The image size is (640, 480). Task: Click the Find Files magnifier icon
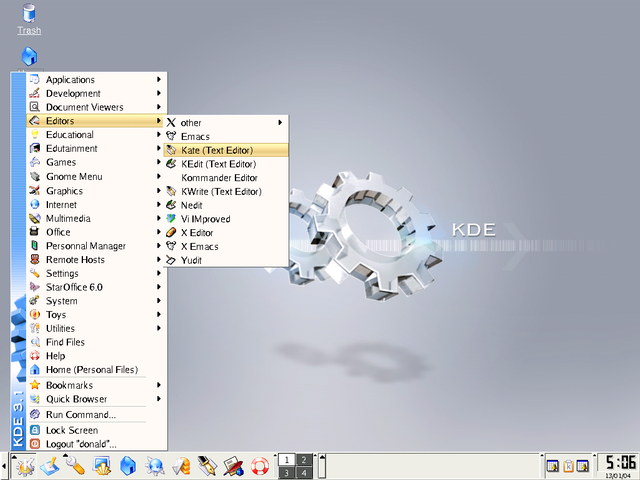tap(35, 342)
